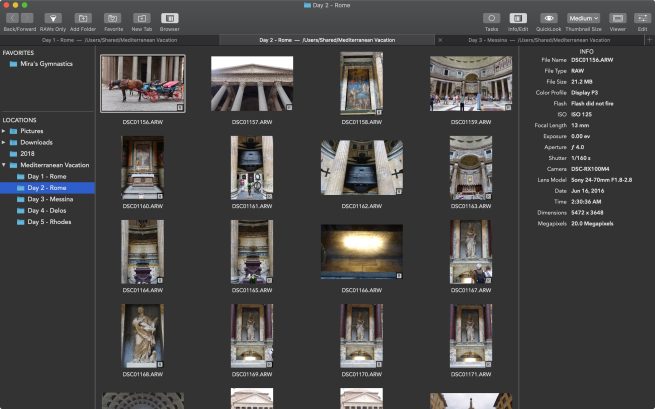Open Day 4 - Delos in sidebar

point(47,211)
